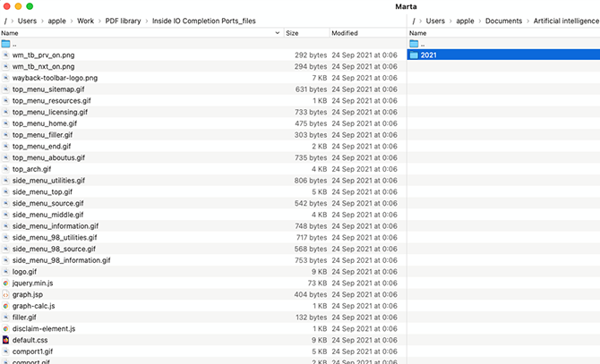
Task: Click the top_arch.gif file icon
Action: tap(5, 169)
